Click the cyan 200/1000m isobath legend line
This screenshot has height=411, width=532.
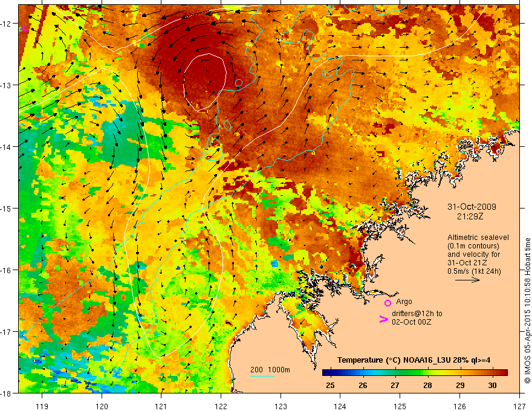click(262, 376)
